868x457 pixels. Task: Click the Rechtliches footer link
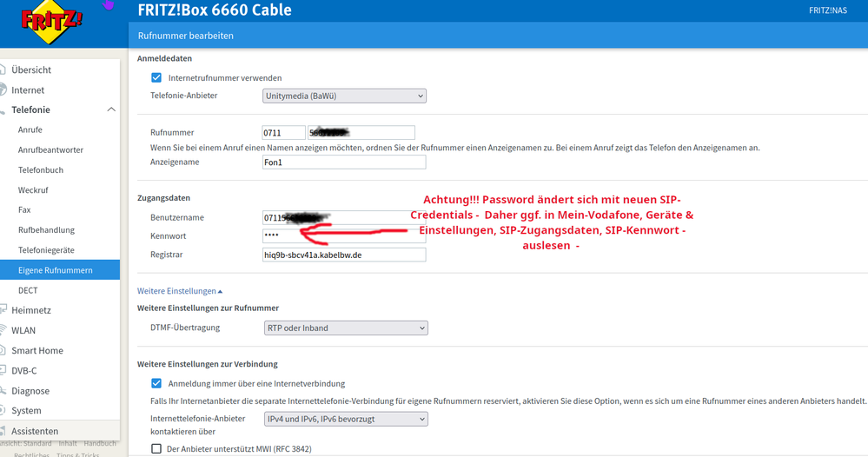[31, 454]
